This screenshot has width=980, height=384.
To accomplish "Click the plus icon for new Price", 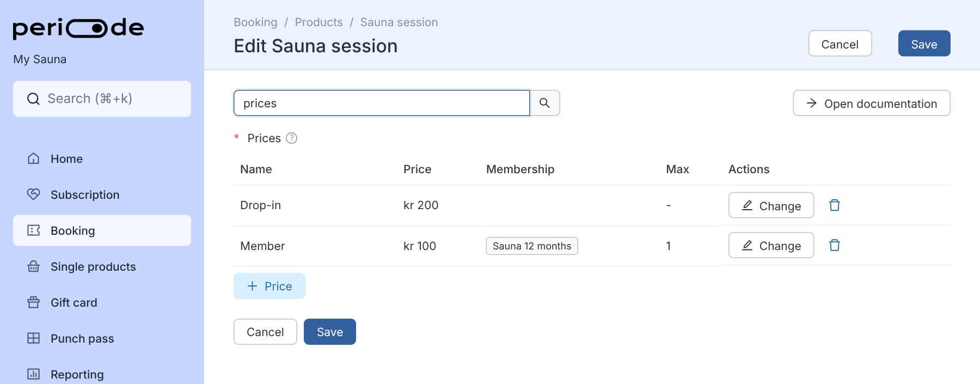I will coord(252,286).
